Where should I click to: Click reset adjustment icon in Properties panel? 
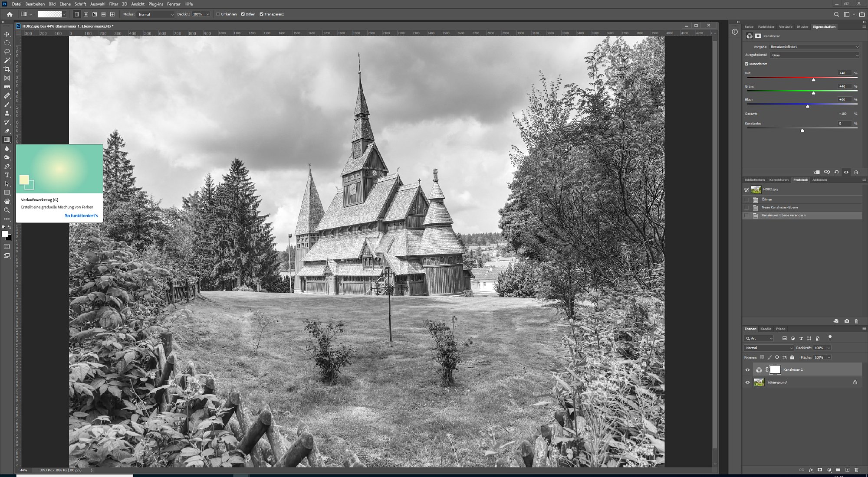pyautogui.click(x=836, y=172)
